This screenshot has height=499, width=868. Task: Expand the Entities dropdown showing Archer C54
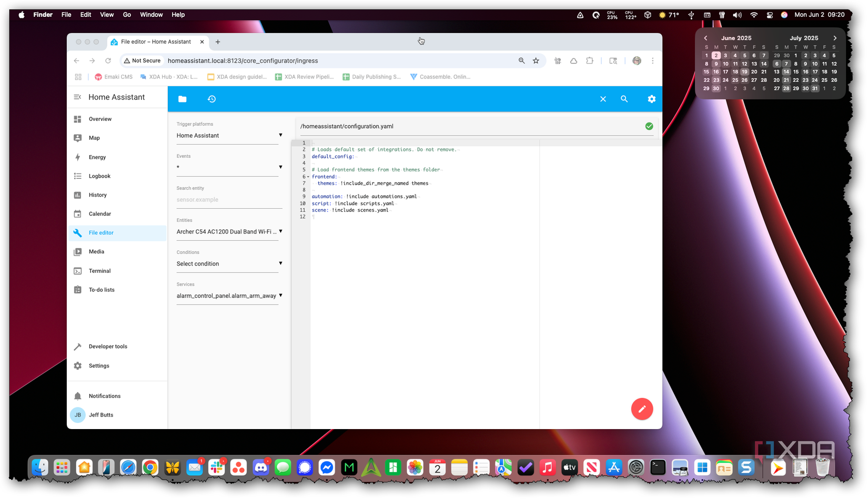click(229, 232)
